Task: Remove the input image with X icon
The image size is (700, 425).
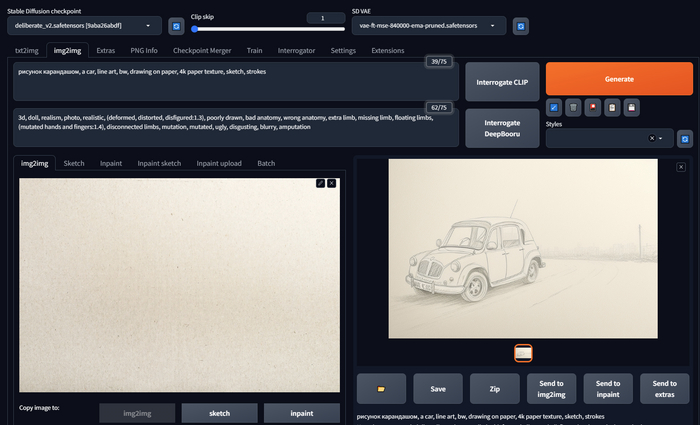Action: coord(332,183)
